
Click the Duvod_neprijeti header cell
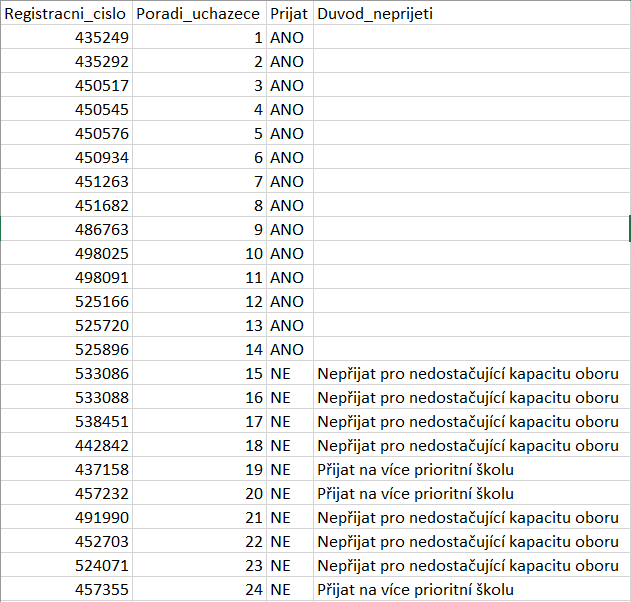tap(470, 15)
